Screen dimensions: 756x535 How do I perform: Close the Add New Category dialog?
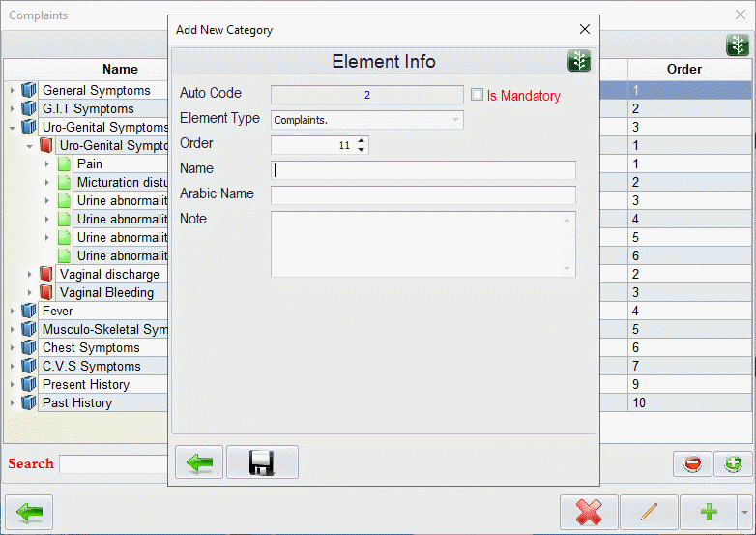(584, 29)
